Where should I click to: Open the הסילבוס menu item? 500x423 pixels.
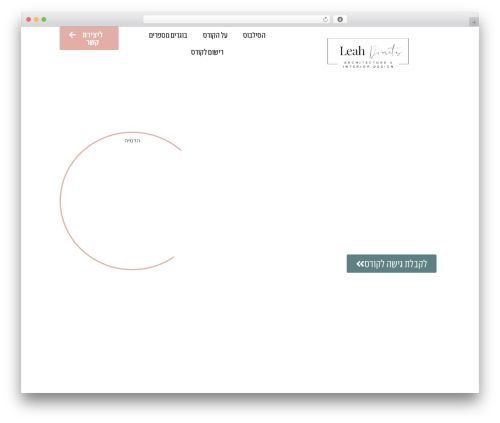pyautogui.click(x=254, y=35)
